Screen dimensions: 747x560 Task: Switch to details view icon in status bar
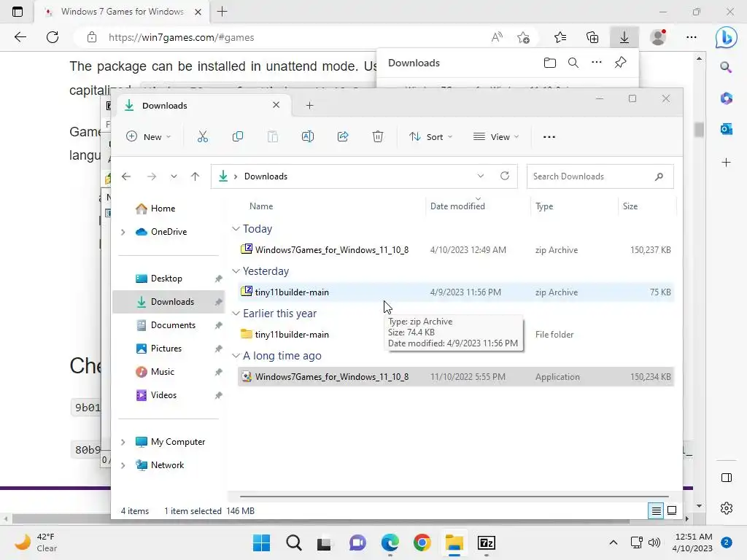[x=656, y=511]
